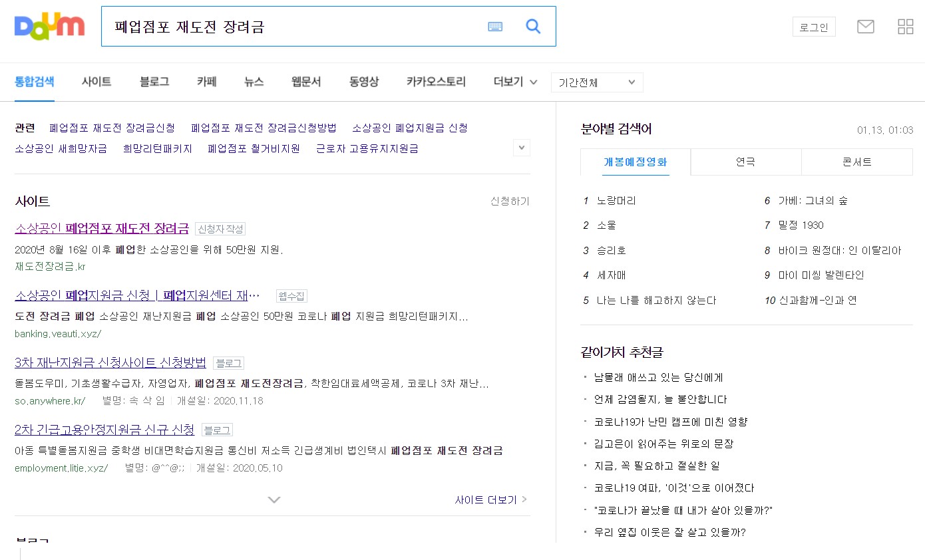Click related search 폐업점포 철거비지원
Screen dimensions: 925x560
click(254, 148)
